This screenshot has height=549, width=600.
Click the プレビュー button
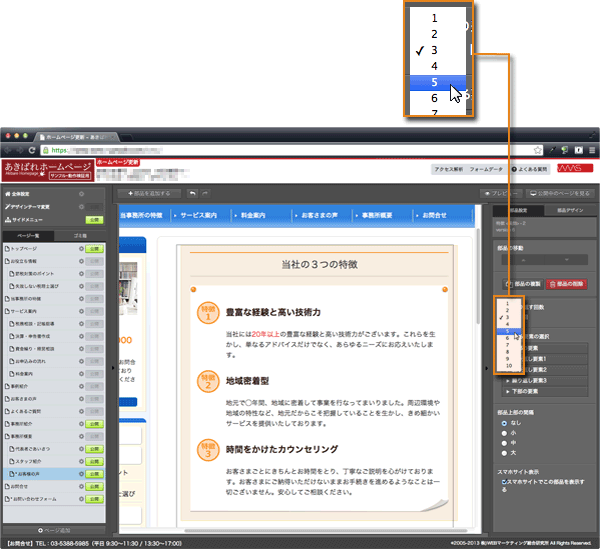point(501,194)
